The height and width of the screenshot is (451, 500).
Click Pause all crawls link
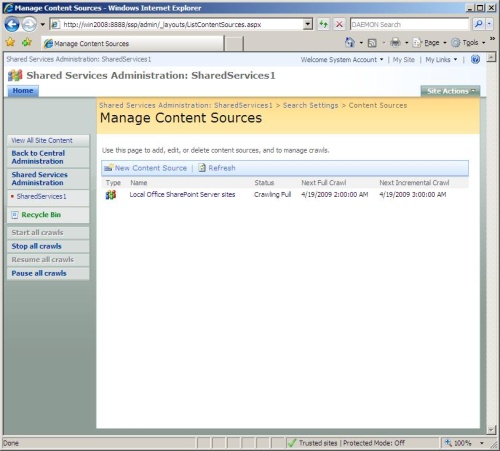39,273
